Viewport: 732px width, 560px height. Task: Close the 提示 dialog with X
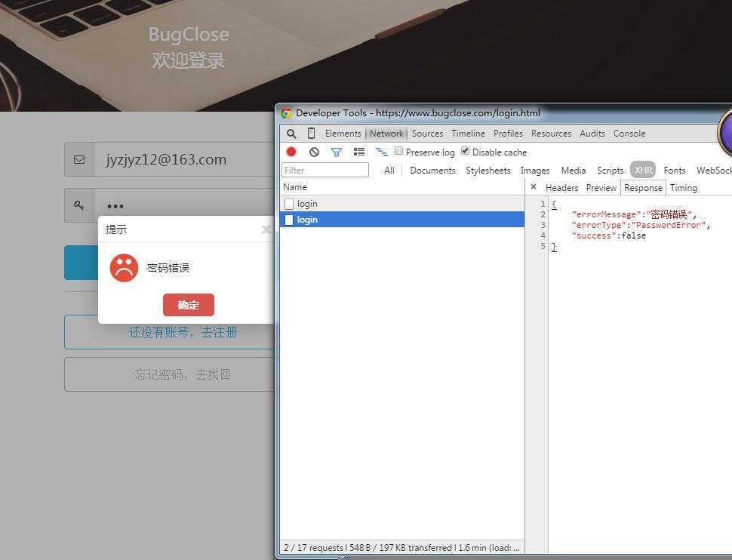[x=266, y=229]
